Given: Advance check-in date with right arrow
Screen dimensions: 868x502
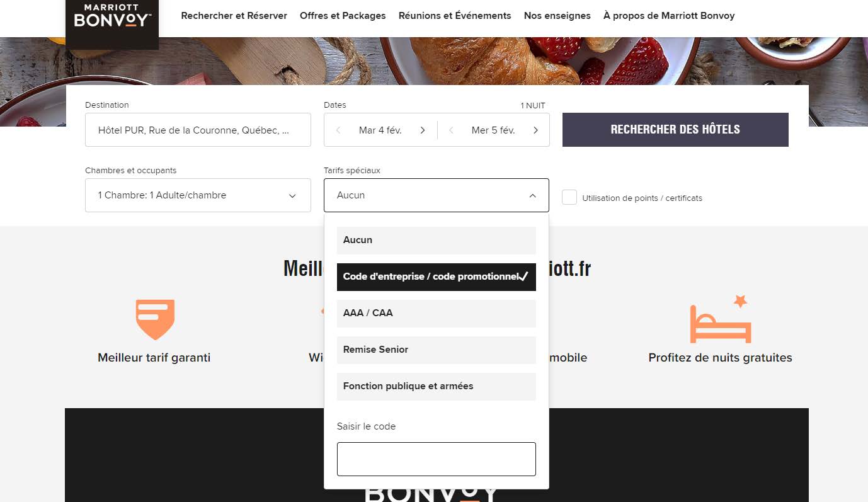Looking at the screenshot, I should click(x=423, y=130).
